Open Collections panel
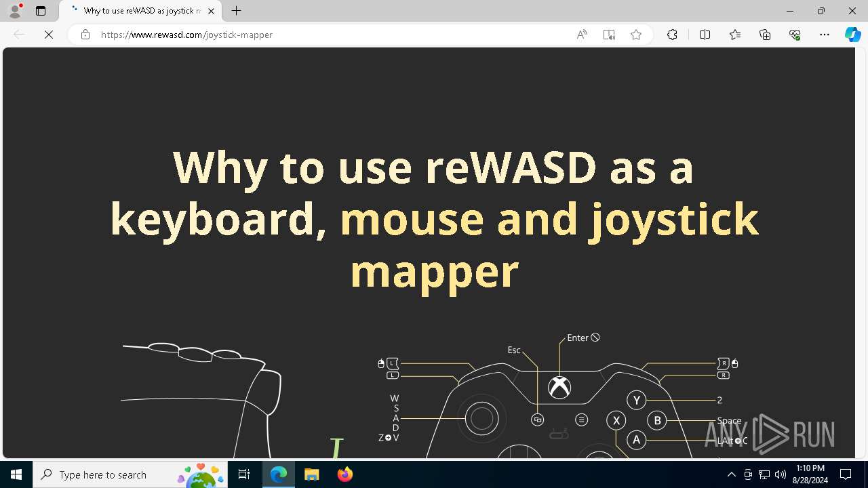The width and height of the screenshot is (868, 488). tap(765, 35)
